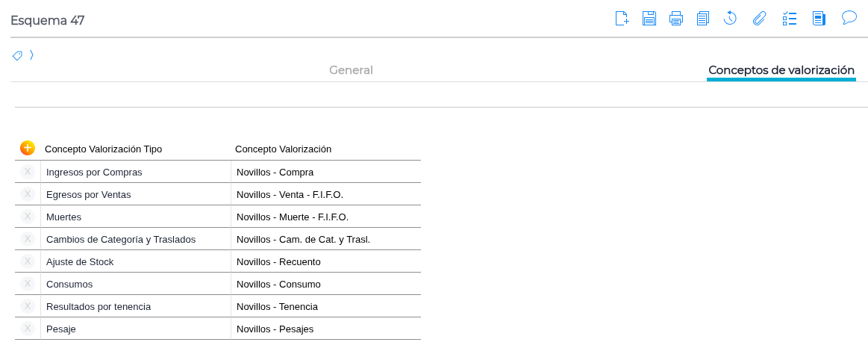Click the printer icon
This screenshot has width=868, height=357.
pos(676,19)
